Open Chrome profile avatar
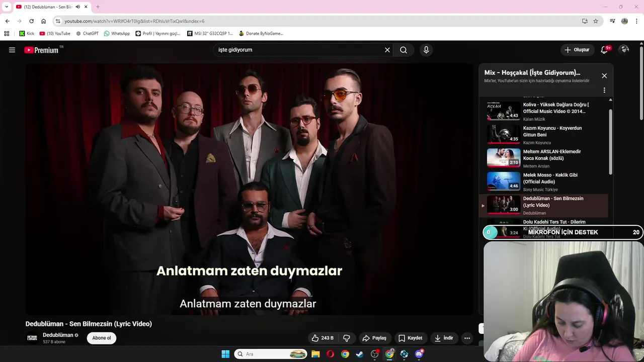 tap(624, 21)
